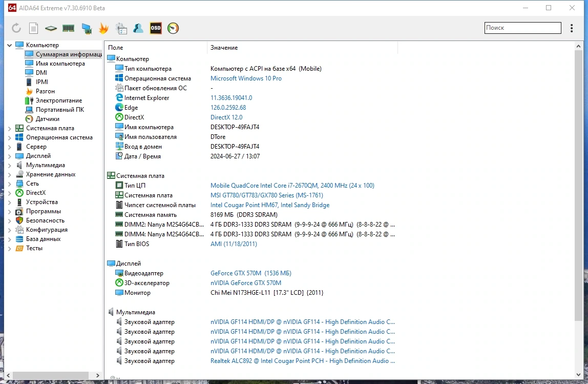Click sidebar horizontal scrollbar left arrow
Image resolution: width=588 pixels, height=384 pixels.
coord(8,375)
